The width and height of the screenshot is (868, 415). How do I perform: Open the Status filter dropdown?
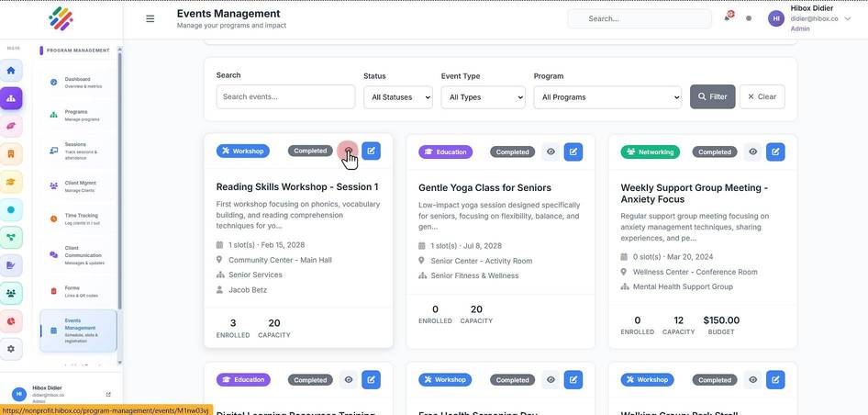click(398, 97)
